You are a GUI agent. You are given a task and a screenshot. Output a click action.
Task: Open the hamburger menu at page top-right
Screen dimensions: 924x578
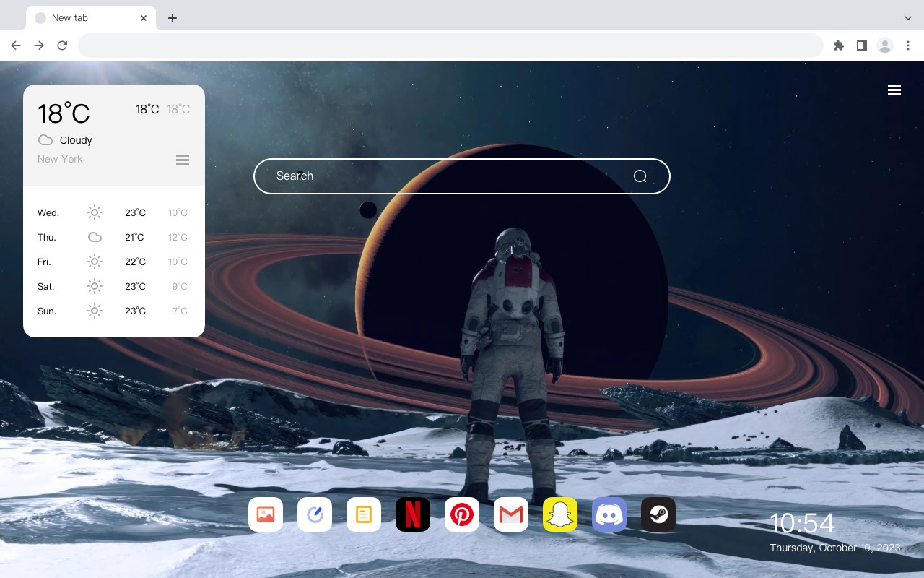894,90
